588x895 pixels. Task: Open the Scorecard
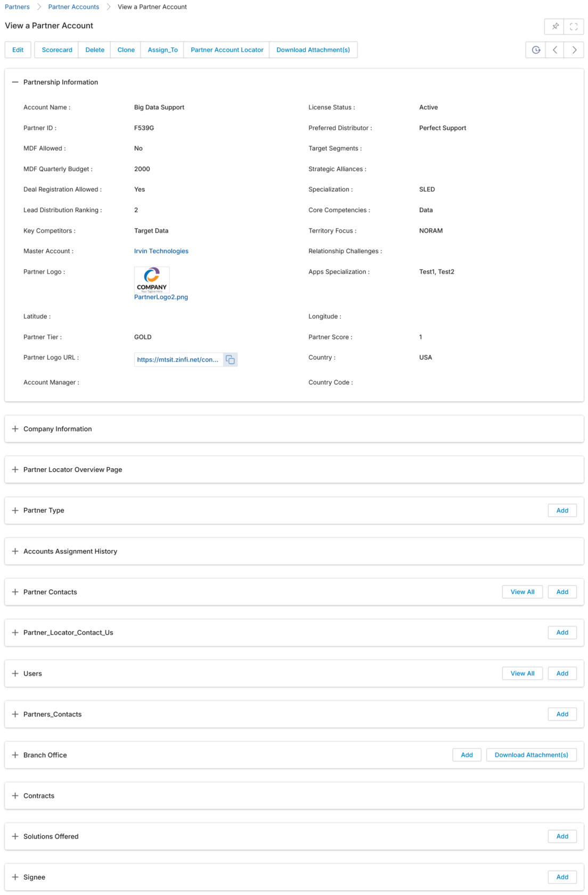57,50
